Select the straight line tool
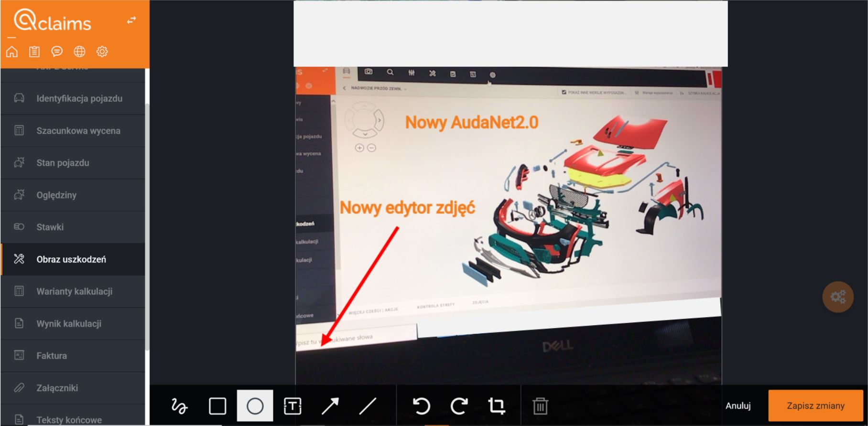This screenshot has height=426, width=868. (367, 406)
